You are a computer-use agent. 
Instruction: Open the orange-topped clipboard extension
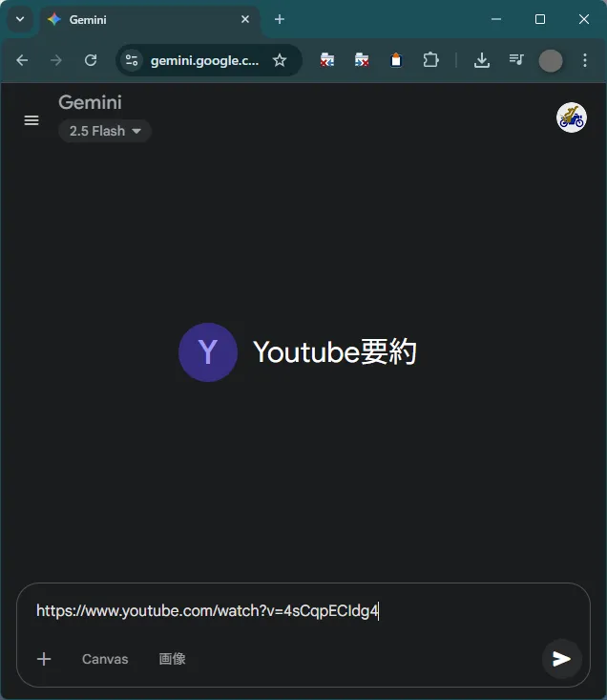click(x=396, y=60)
